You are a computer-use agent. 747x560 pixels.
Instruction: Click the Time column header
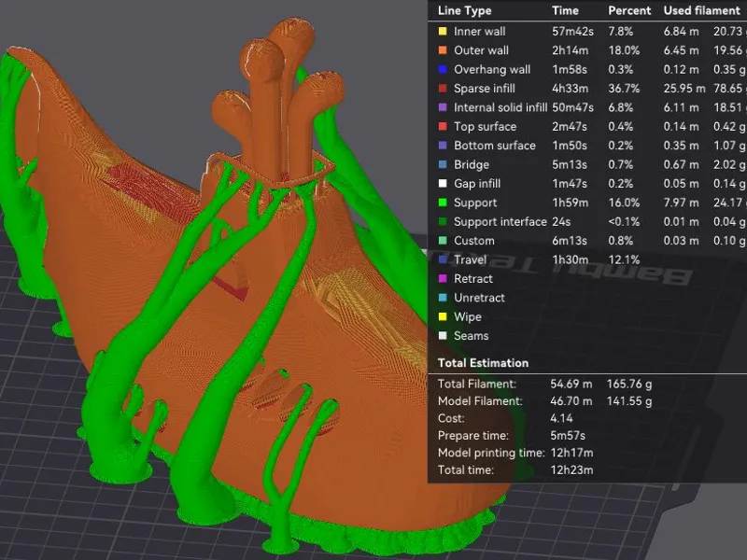(565, 10)
